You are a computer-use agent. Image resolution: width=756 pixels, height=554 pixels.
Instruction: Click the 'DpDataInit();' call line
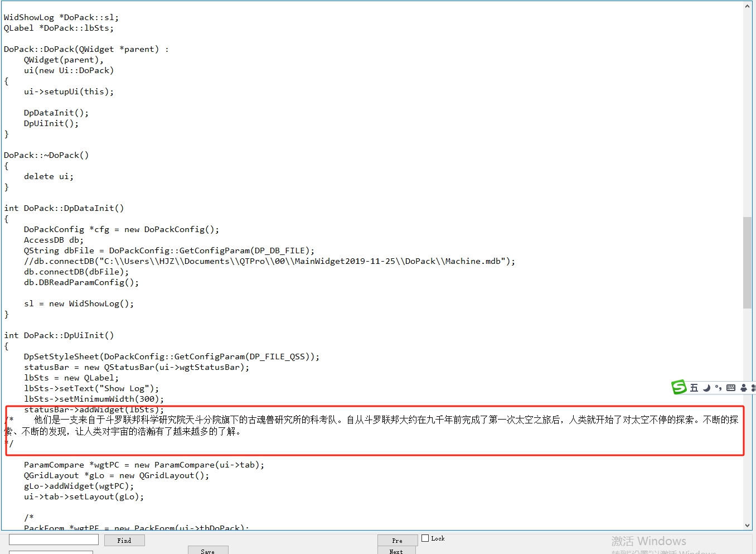(x=56, y=113)
